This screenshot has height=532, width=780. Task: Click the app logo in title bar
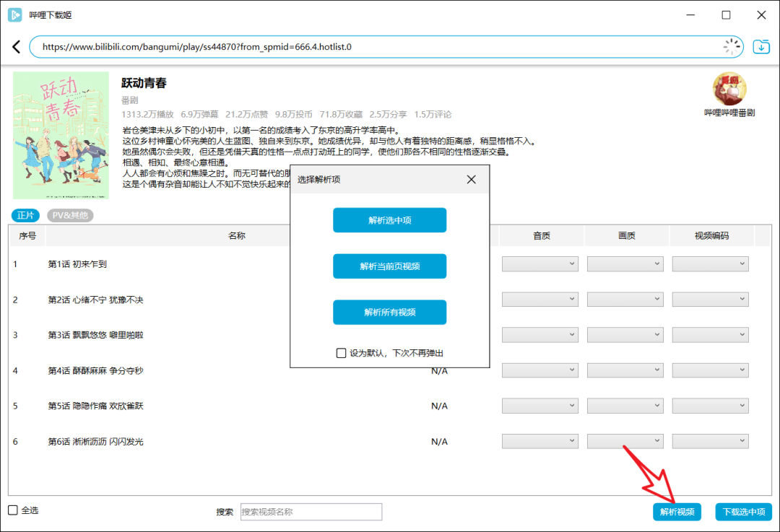(15, 15)
